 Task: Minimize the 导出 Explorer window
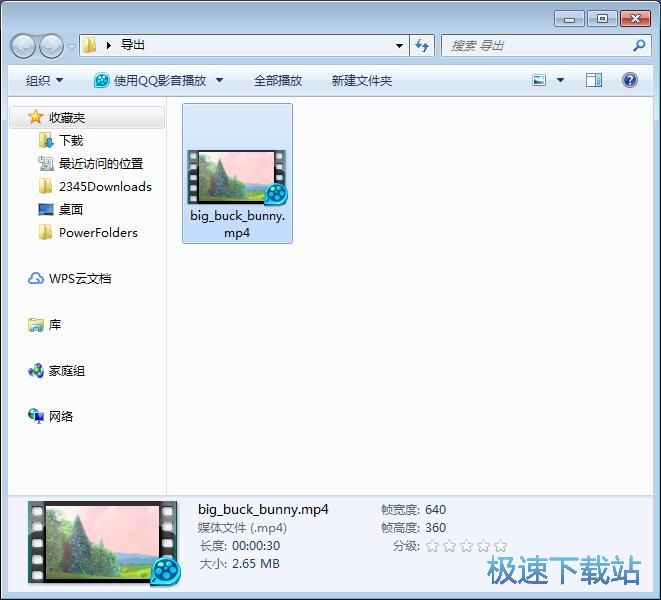569,19
